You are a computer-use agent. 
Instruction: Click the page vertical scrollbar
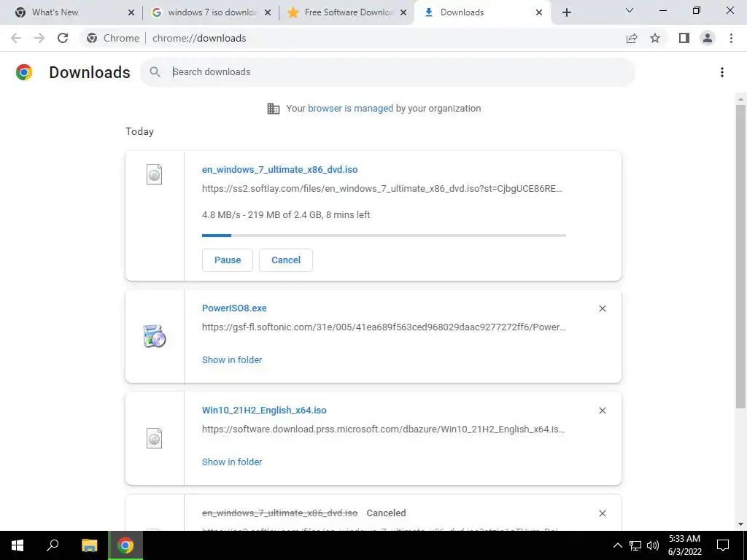tap(740, 256)
